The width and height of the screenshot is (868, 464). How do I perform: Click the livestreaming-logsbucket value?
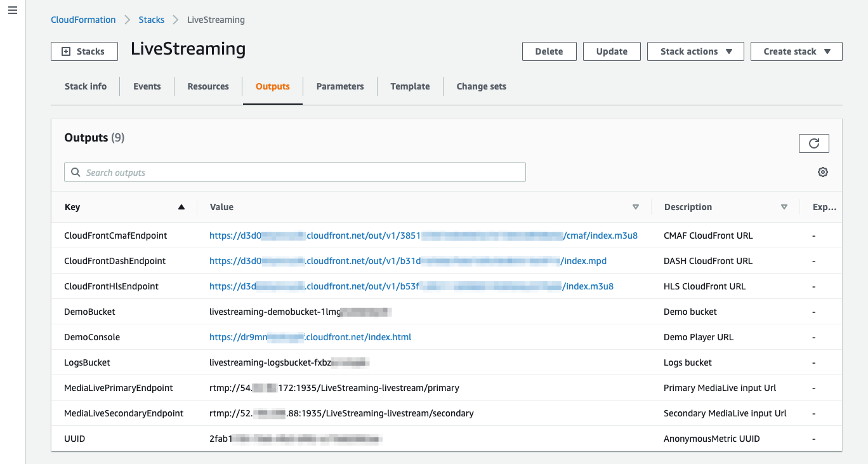(x=289, y=362)
